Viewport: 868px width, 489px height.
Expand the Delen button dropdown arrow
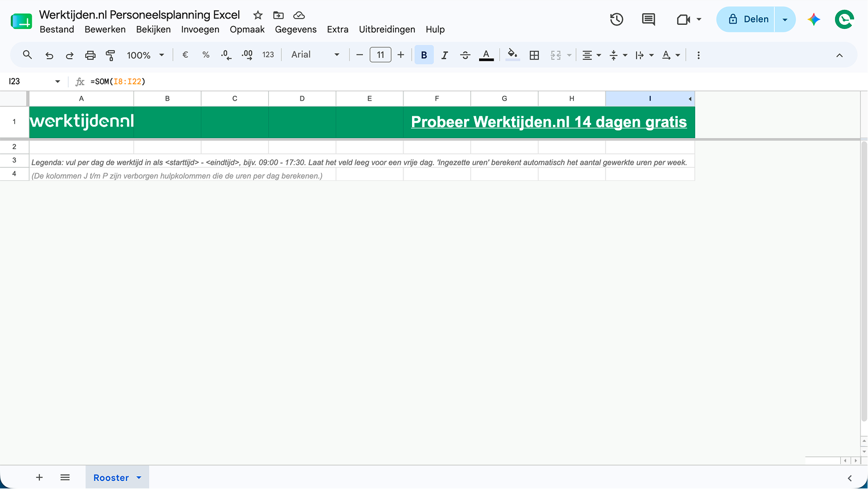click(785, 19)
